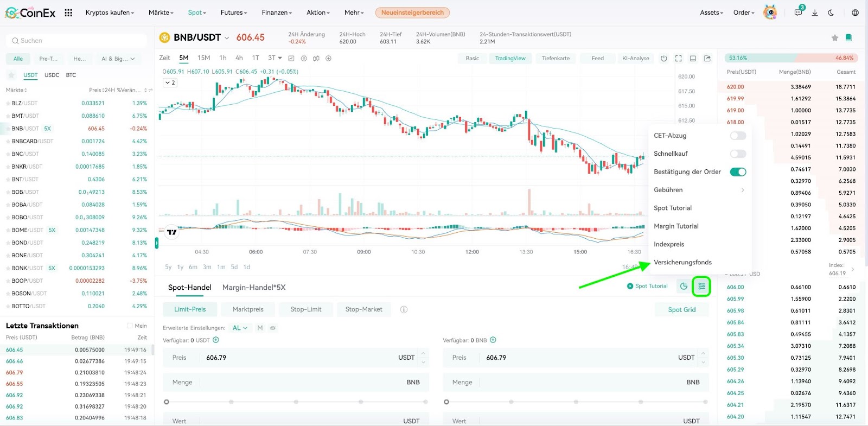Increase buy price with up stepper
Screen dimensions: 868x426
[423, 354]
